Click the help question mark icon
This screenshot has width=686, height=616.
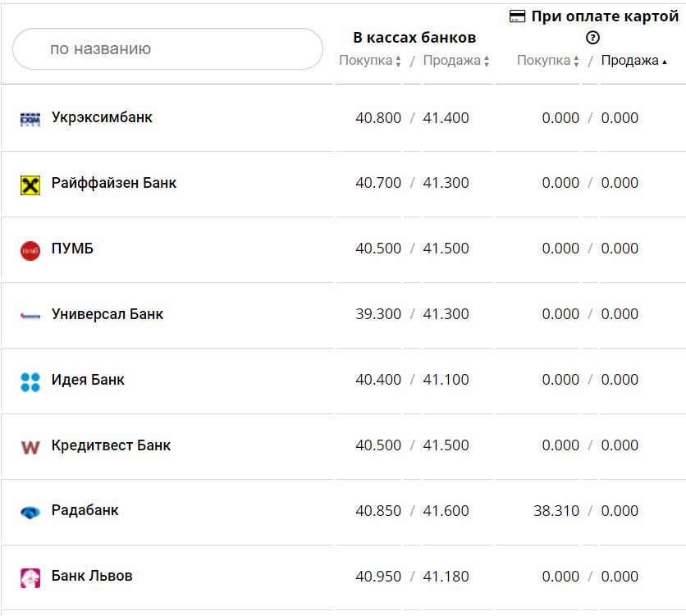point(592,38)
